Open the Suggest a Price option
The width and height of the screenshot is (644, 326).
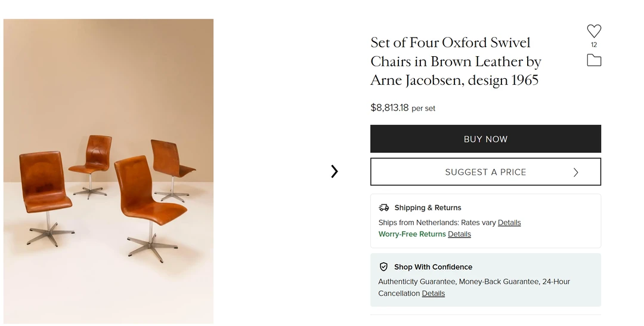click(485, 172)
